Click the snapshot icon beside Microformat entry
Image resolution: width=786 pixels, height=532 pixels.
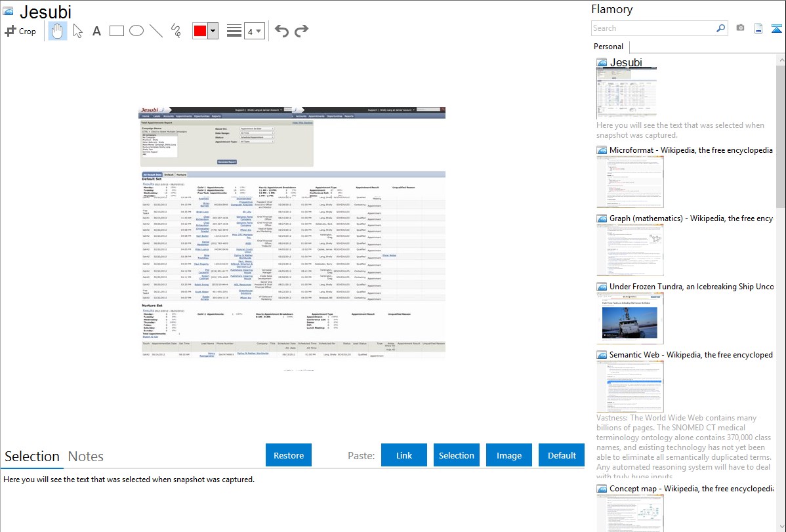tap(602, 150)
